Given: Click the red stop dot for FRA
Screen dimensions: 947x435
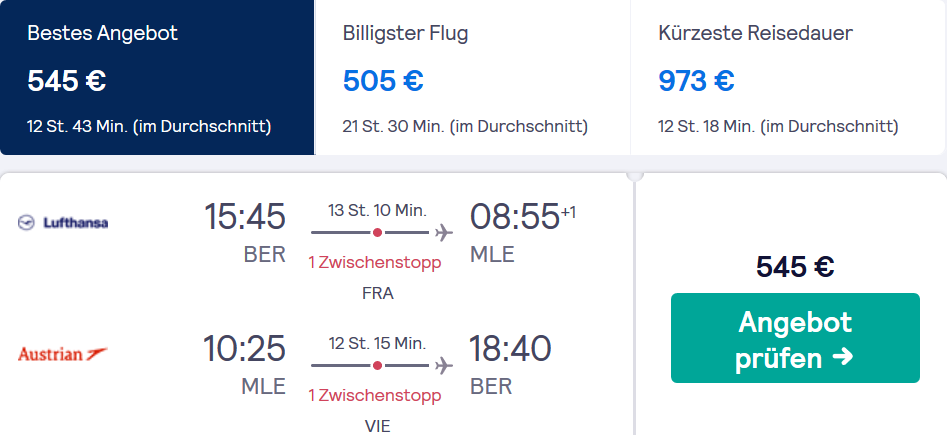Looking at the screenshot, I should tap(377, 232).
